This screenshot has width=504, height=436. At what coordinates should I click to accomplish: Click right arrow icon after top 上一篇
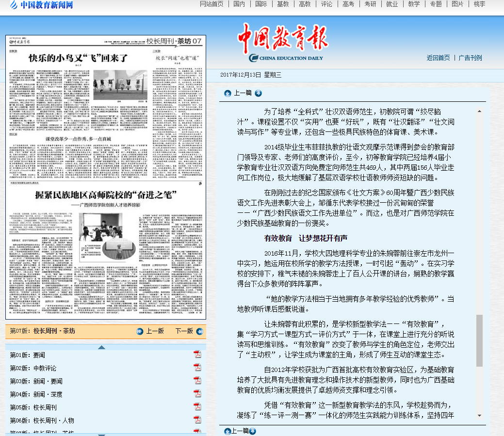point(258,93)
